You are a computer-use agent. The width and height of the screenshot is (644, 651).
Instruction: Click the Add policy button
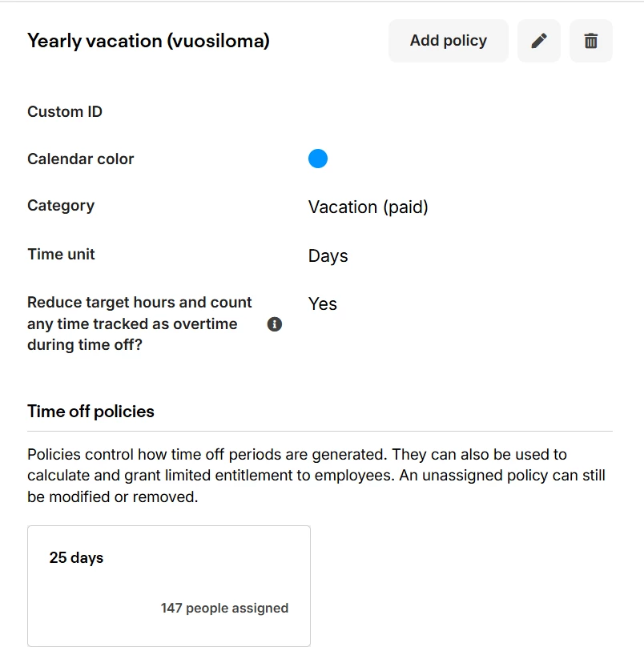click(x=448, y=41)
